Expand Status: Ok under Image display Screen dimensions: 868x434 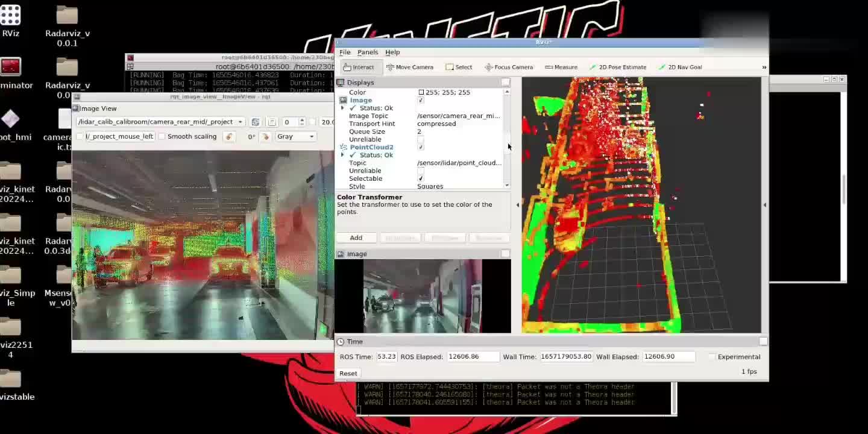[x=342, y=108]
